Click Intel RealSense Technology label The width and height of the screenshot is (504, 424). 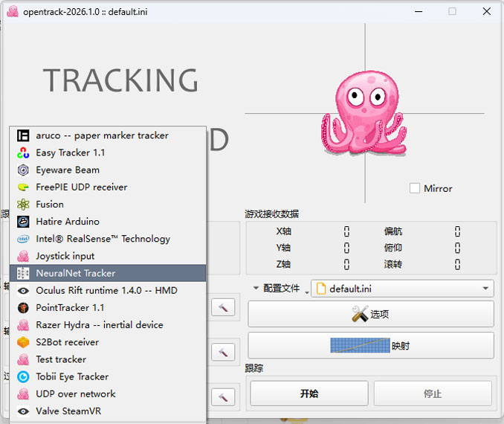pyautogui.click(x=103, y=239)
